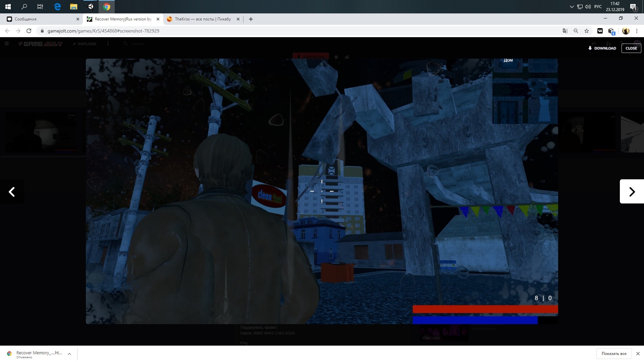Expand the Recover Memory download notification
Image resolution: width=644 pixels, height=362 pixels.
(69, 354)
